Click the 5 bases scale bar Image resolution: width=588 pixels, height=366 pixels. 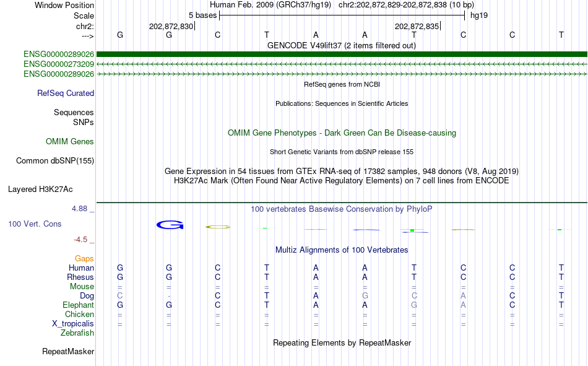pyautogui.click(x=342, y=15)
